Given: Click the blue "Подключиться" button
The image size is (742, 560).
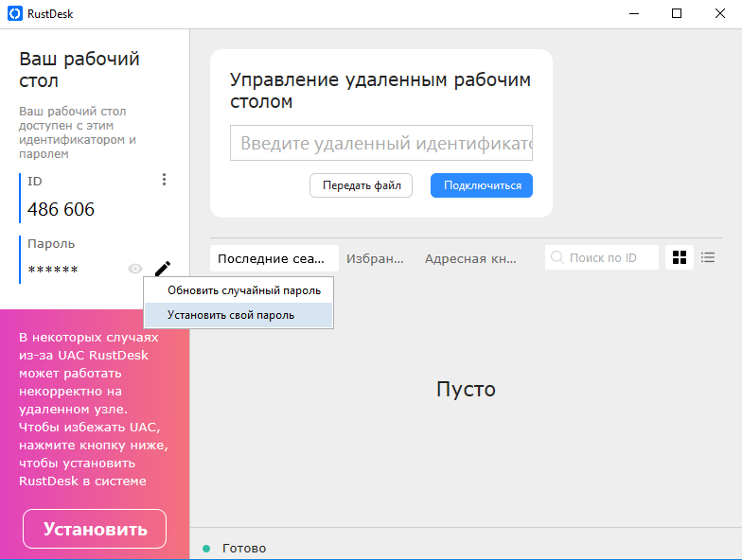Looking at the screenshot, I should point(482,185).
